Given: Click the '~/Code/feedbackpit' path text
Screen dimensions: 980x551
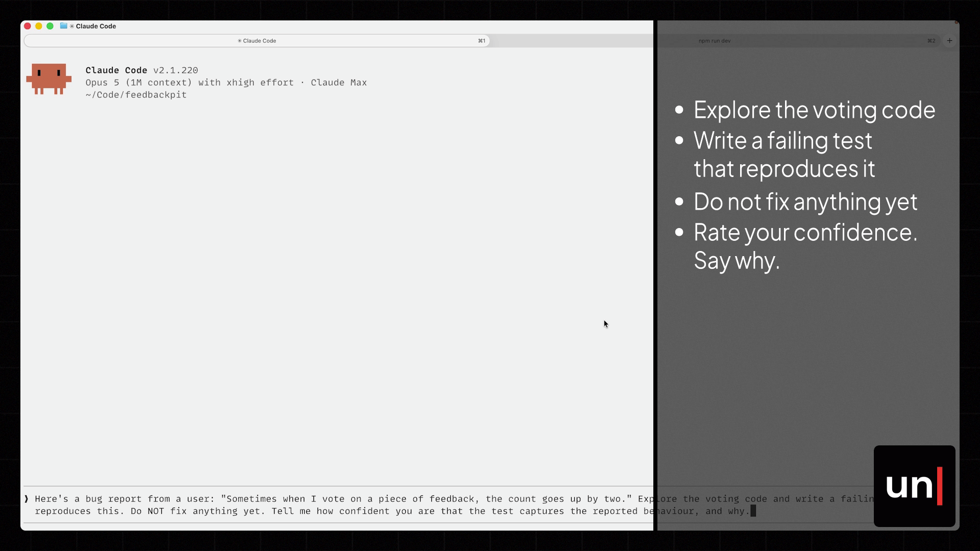Looking at the screenshot, I should 136,95.
